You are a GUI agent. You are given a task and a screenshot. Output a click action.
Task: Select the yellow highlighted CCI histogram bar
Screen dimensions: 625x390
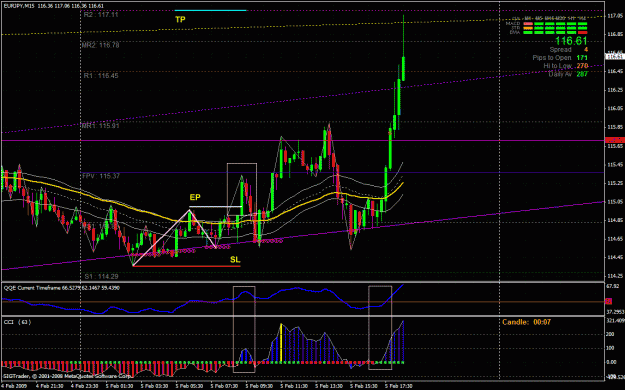coord(281,343)
